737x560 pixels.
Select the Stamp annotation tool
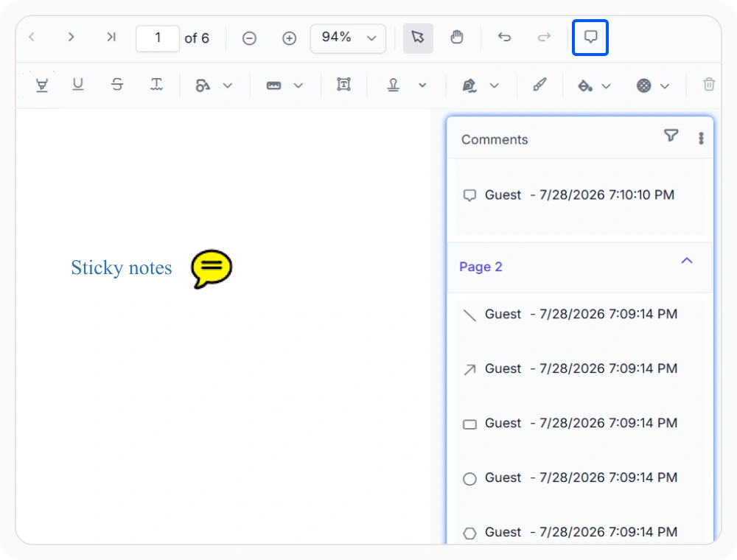(394, 85)
